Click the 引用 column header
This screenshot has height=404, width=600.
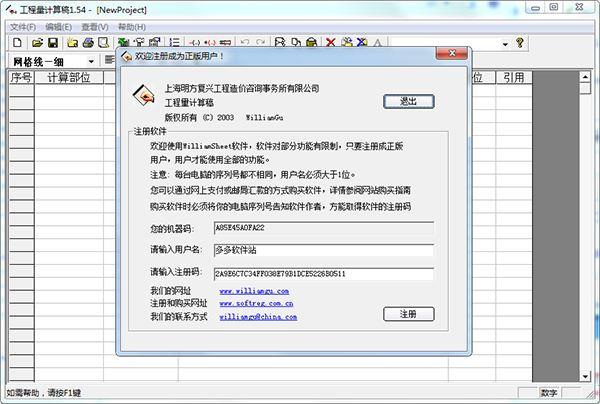tap(514, 78)
